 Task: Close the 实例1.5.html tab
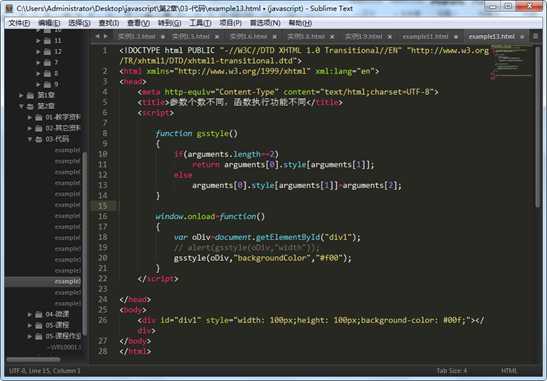pyautogui.click(x=217, y=37)
